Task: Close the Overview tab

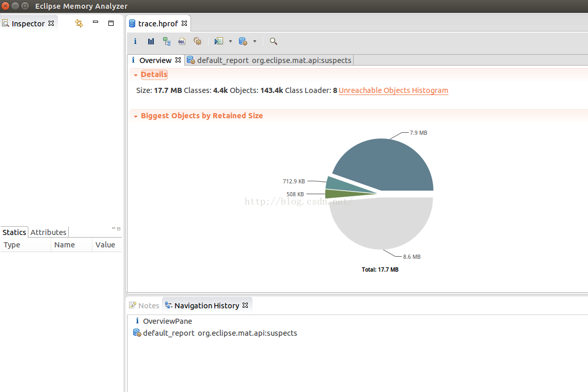Action: (178, 60)
